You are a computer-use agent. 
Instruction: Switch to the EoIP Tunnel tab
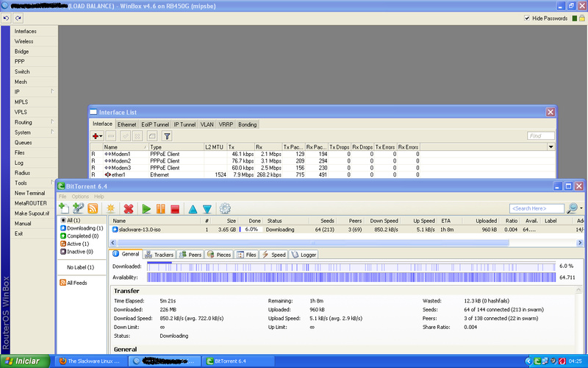click(x=155, y=124)
